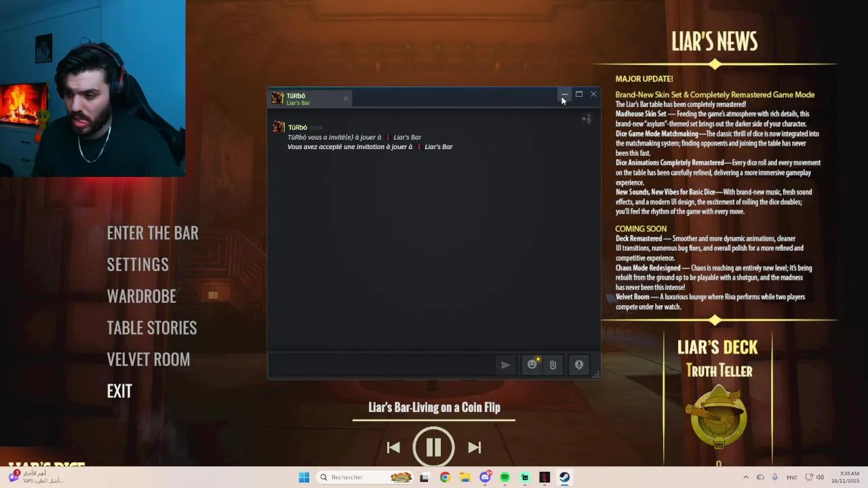Minimize the Steam chat window
This screenshot has width=868, height=488.
[564, 94]
